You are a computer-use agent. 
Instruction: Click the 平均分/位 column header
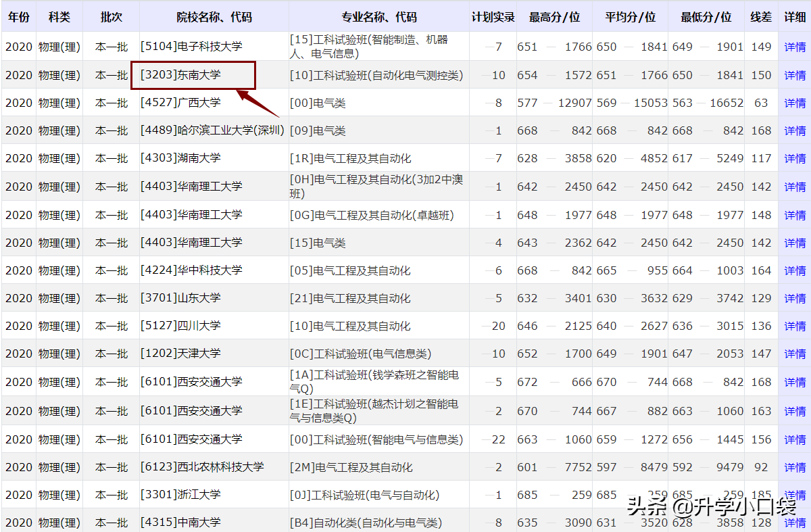tap(630, 17)
